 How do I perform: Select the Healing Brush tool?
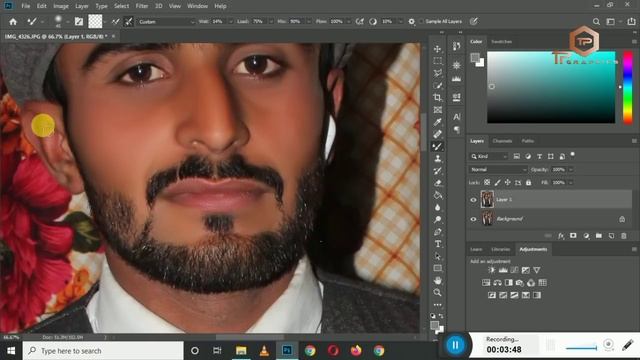438,134
